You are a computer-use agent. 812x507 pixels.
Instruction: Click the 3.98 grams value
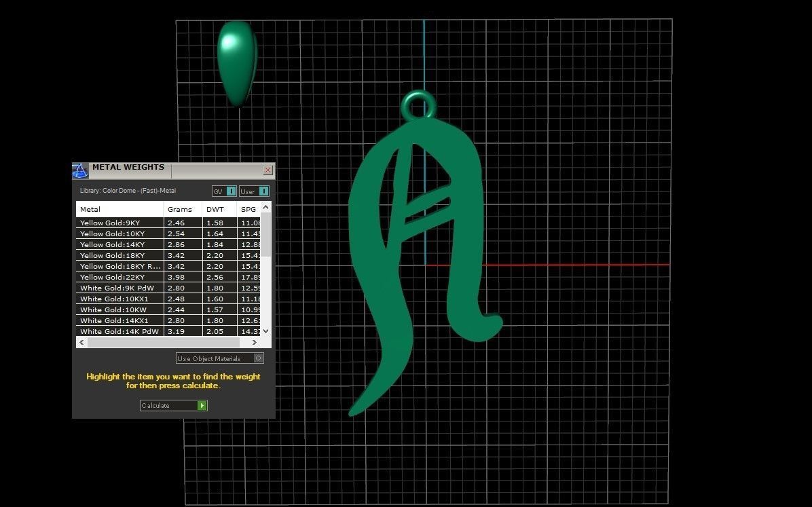(x=176, y=277)
